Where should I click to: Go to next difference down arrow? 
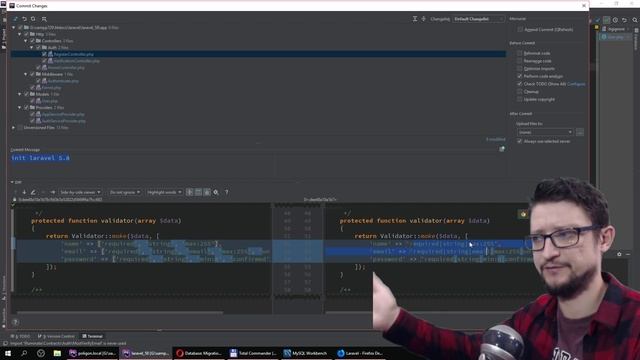24,192
